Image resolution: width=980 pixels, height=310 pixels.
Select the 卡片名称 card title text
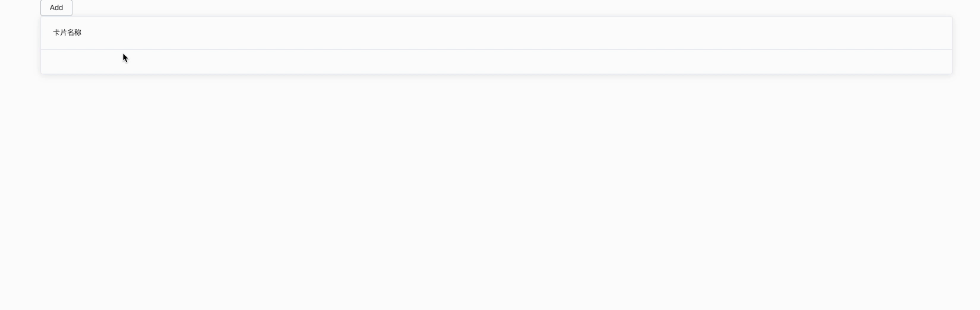coord(67,33)
